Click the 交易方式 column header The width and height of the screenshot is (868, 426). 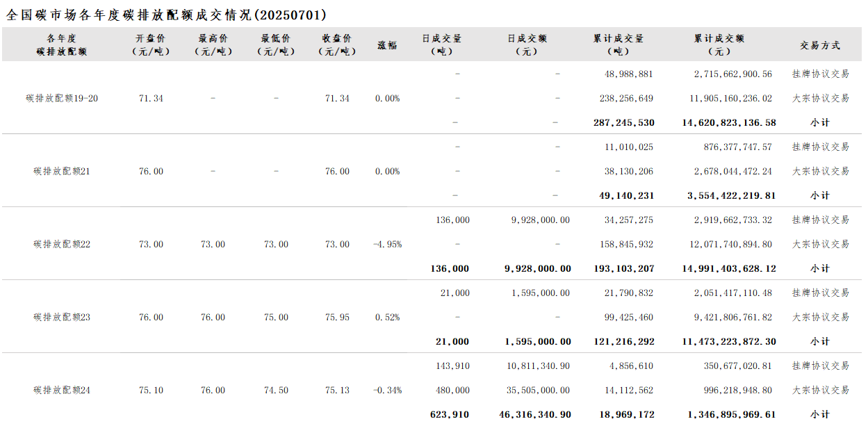click(820, 45)
